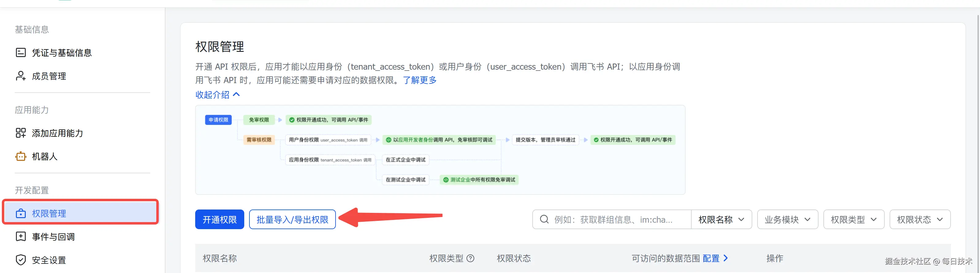
Task: Expand the 业务模块 filter dropdown
Action: pyautogui.click(x=788, y=219)
